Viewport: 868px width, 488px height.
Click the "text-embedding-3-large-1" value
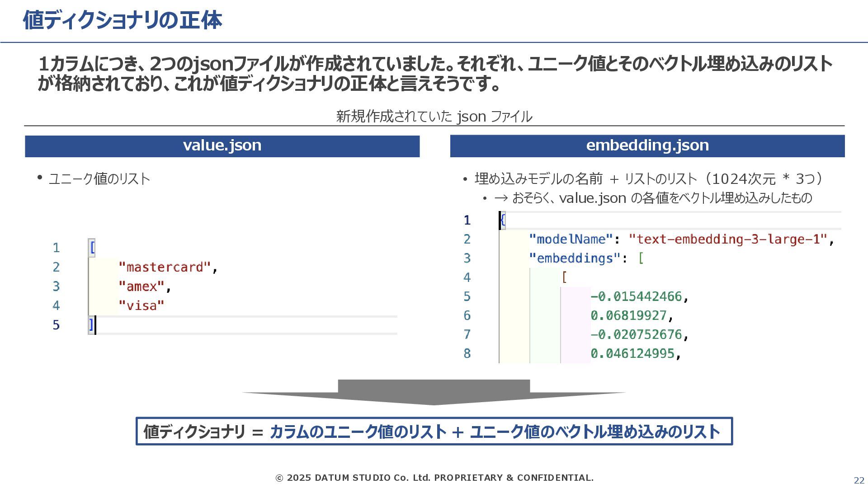pos(728,239)
